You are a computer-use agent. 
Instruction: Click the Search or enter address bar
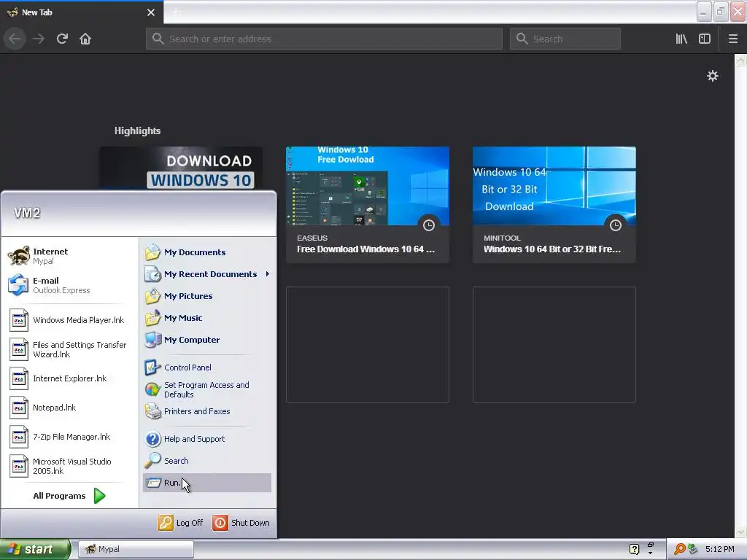point(324,39)
